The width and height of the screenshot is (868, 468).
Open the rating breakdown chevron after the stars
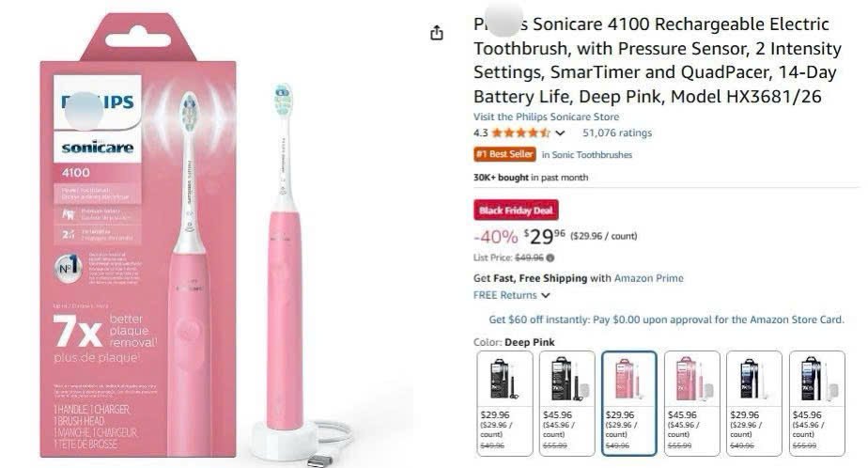[x=561, y=133]
